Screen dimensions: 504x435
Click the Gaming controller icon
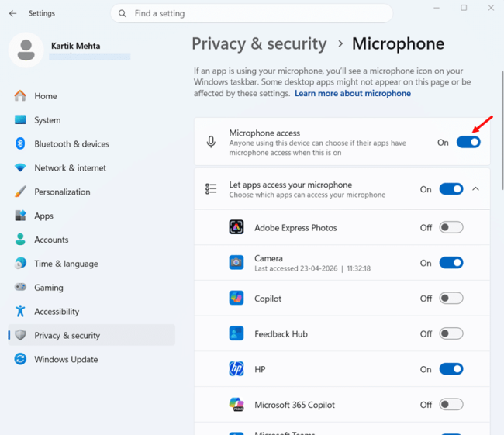pyautogui.click(x=20, y=287)
